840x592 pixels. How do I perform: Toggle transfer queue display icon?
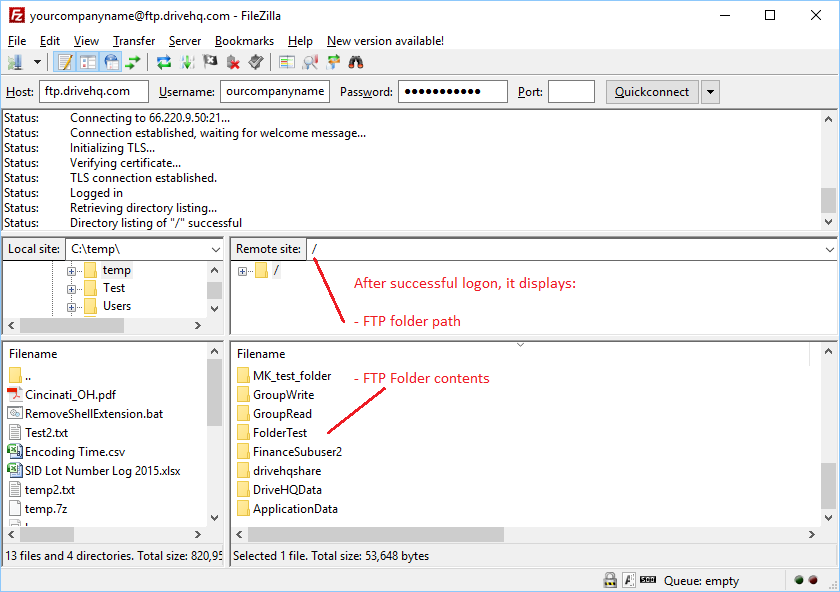[133, 62]
